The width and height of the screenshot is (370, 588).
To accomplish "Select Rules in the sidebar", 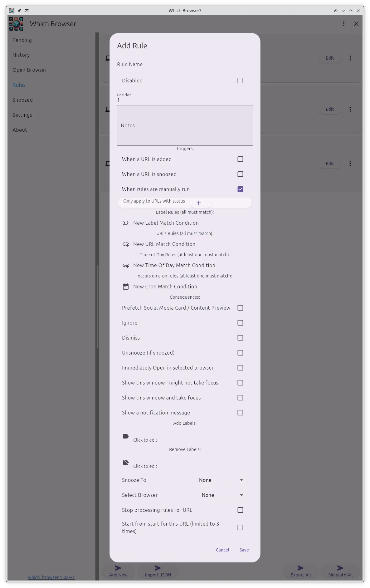I will click(x=19, y=85).
